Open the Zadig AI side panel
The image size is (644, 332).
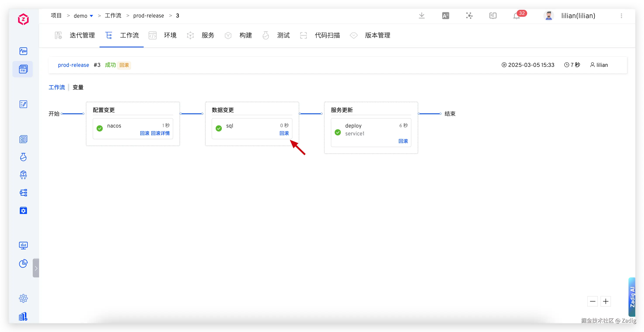click(632, 297)
